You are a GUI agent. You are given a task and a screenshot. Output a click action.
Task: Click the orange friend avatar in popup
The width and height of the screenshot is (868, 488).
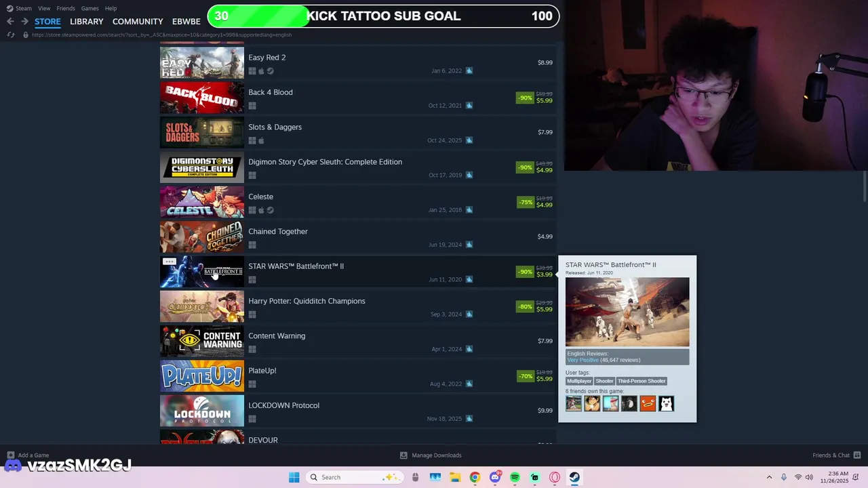648,403
